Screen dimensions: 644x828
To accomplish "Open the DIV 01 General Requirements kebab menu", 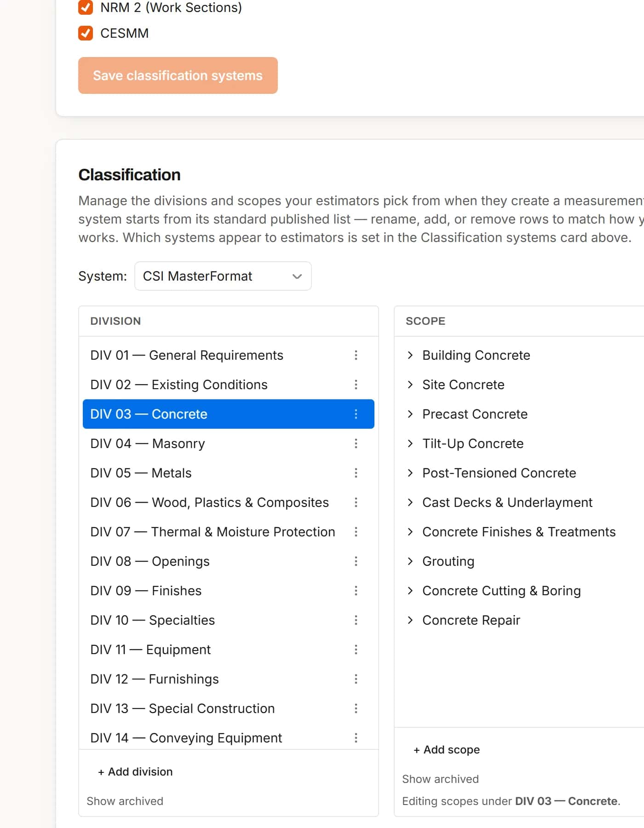I will pos(356,355).
